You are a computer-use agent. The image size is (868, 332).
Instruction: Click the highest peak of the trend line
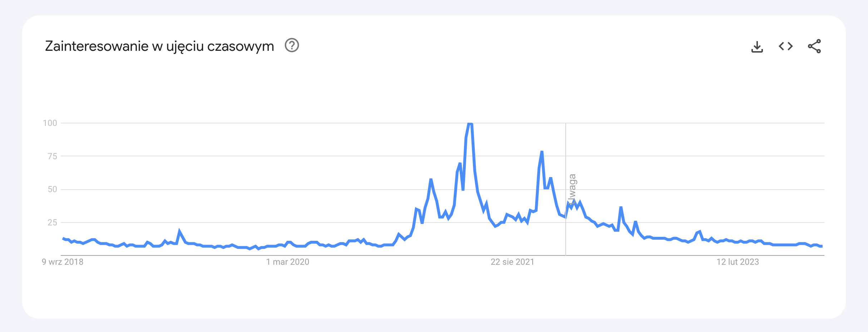(470, 123)
